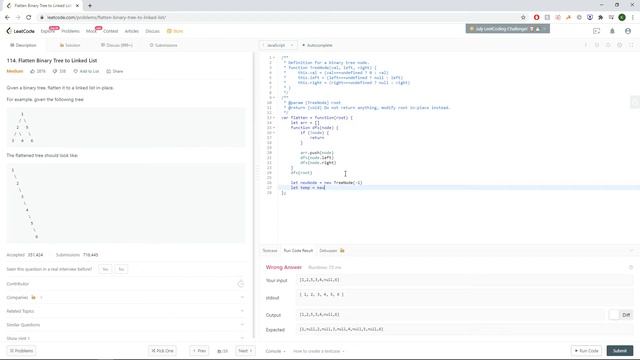Expand the Similar Questions section
The height and width of the screenshot is (360, 640).
126,325
